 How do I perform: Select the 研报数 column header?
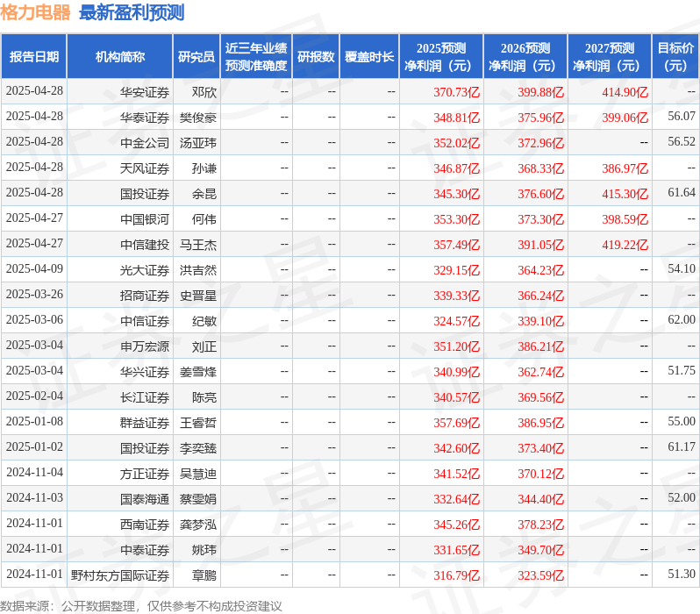tap(316, 57)
